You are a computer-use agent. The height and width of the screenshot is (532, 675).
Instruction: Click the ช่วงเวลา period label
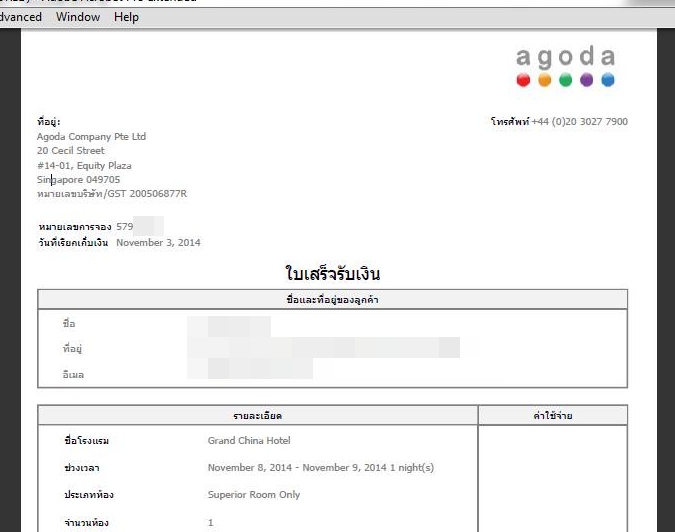click(x=82, y=467)
